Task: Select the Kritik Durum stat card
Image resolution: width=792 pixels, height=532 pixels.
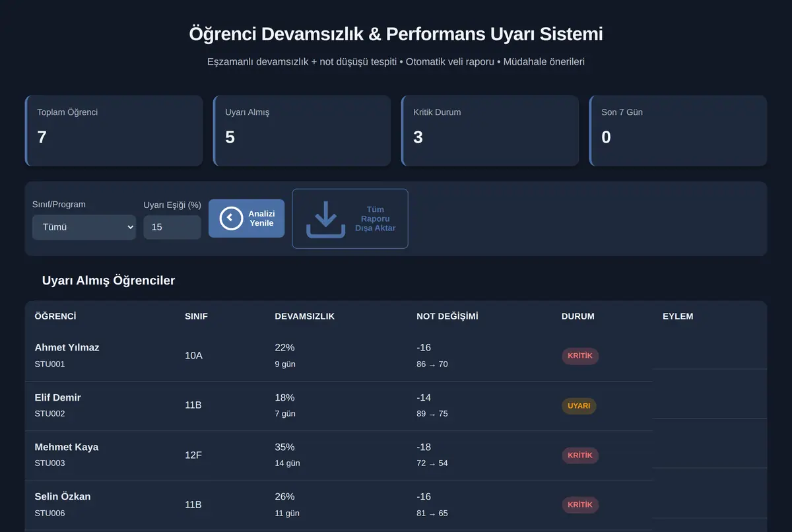Action: [490, 131]
